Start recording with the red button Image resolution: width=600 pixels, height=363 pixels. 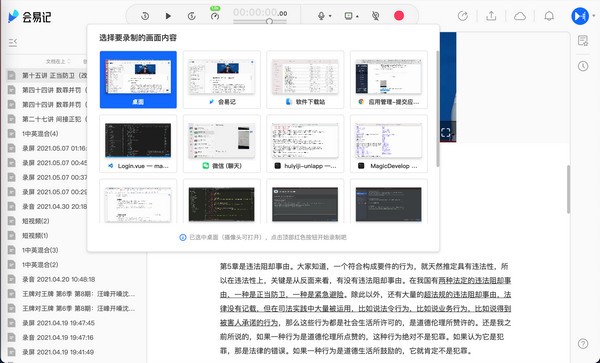click(399, 16)
